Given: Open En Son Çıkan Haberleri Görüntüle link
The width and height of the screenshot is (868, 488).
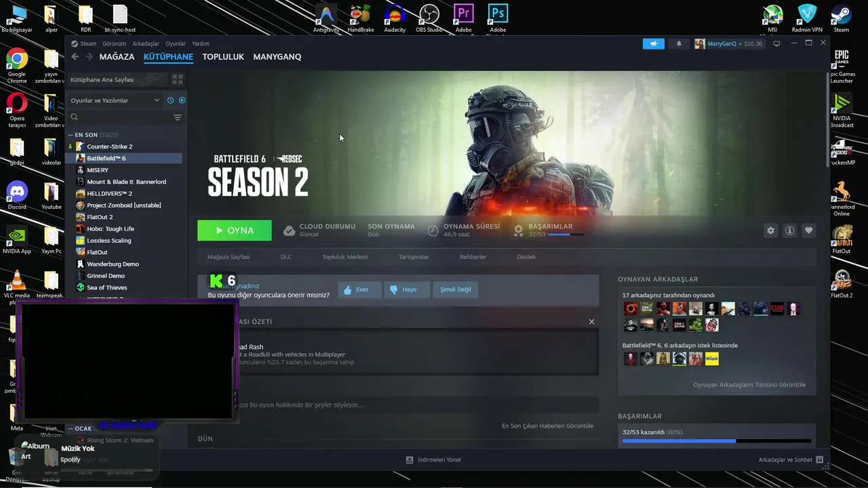Looking at the screenshot, I should coord(547,426).
